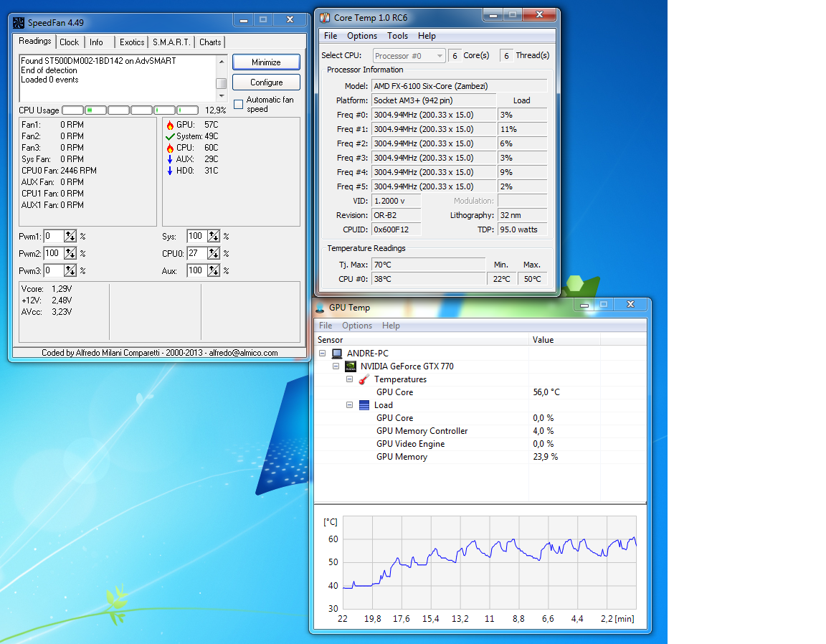Click the CPU flame icon in SpeedFan
The height and width of the screenshot is (644, 826).
tap(170, 148)
